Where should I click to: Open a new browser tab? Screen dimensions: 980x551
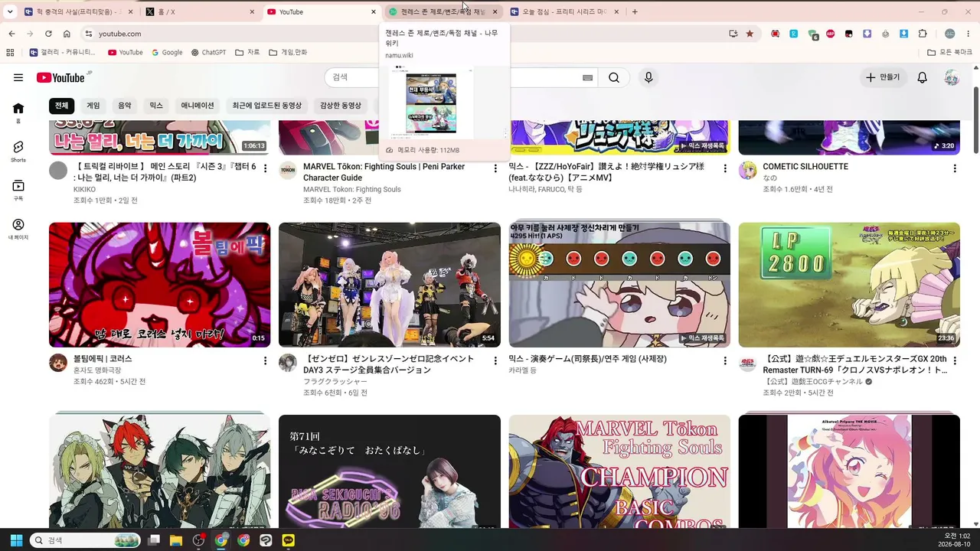point(635,11)
